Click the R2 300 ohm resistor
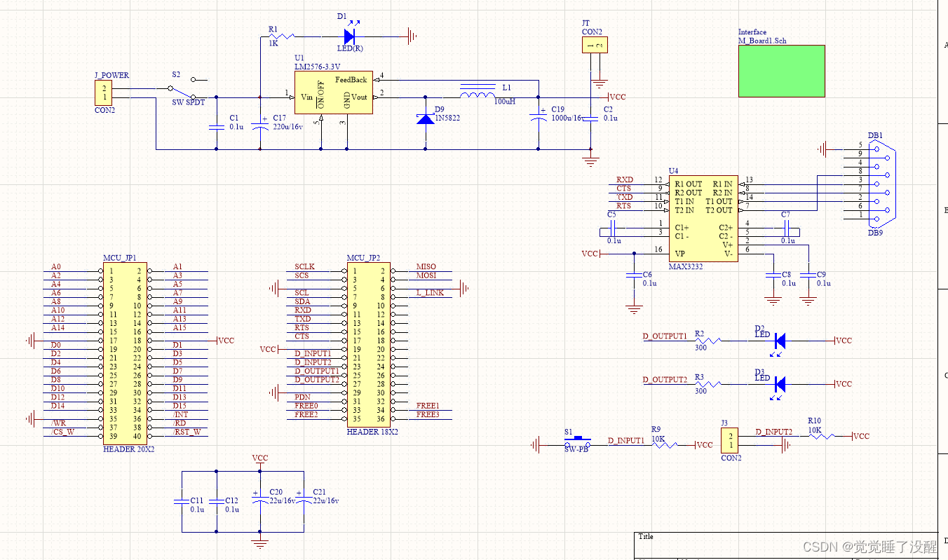Screen dimensions: 948x560 707,341
